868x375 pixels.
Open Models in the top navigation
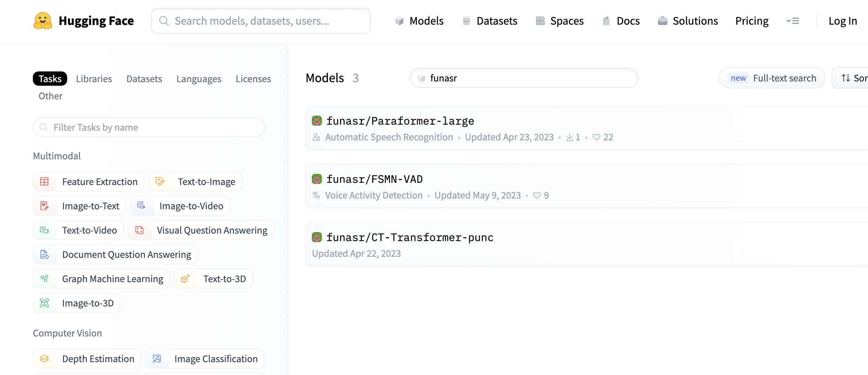tap(419, 21)
